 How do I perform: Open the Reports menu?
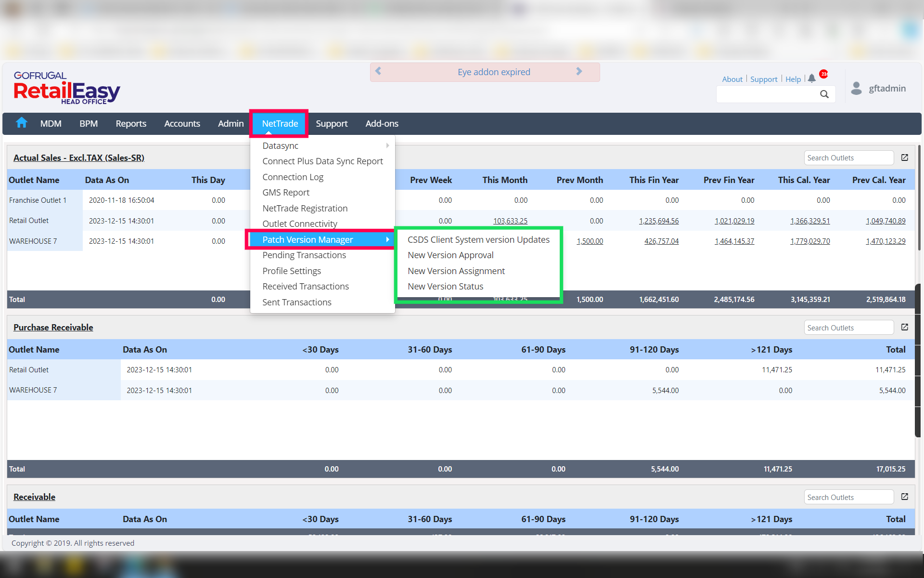coord(131,123)
